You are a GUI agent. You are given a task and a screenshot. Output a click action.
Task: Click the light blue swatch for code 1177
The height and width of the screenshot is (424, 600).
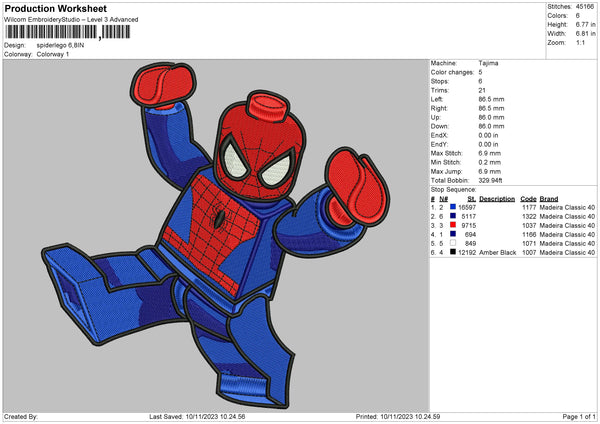(453, 207)
